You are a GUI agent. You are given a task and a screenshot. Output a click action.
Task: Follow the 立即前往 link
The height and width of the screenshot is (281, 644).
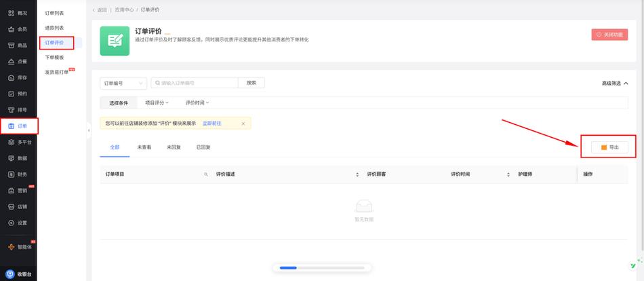(x=212, y=124)
